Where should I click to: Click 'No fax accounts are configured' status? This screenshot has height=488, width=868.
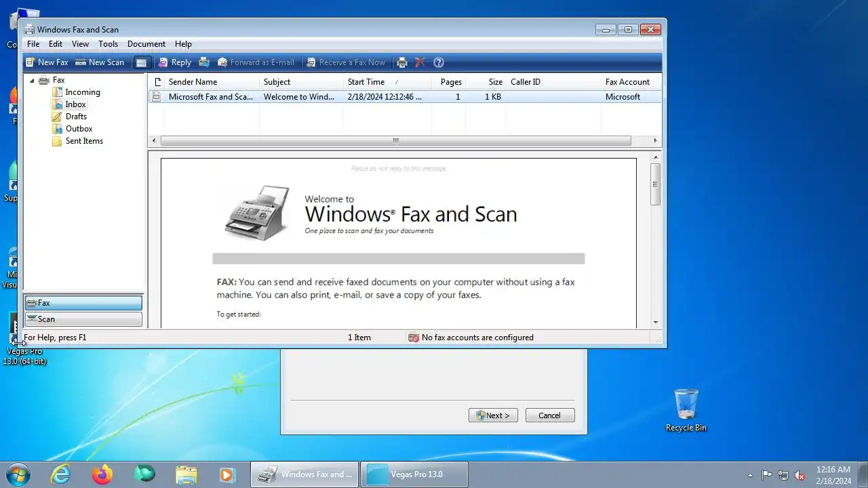477,338
